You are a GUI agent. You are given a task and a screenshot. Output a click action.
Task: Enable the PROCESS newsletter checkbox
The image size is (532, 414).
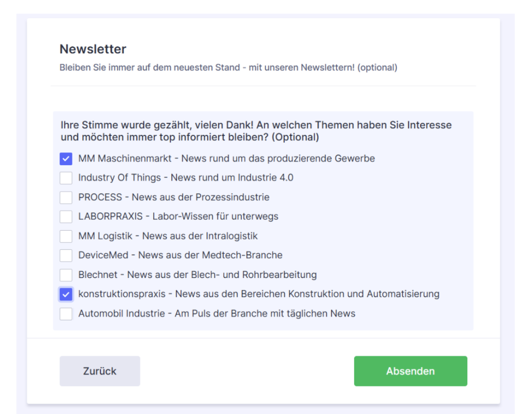point(66,197)
